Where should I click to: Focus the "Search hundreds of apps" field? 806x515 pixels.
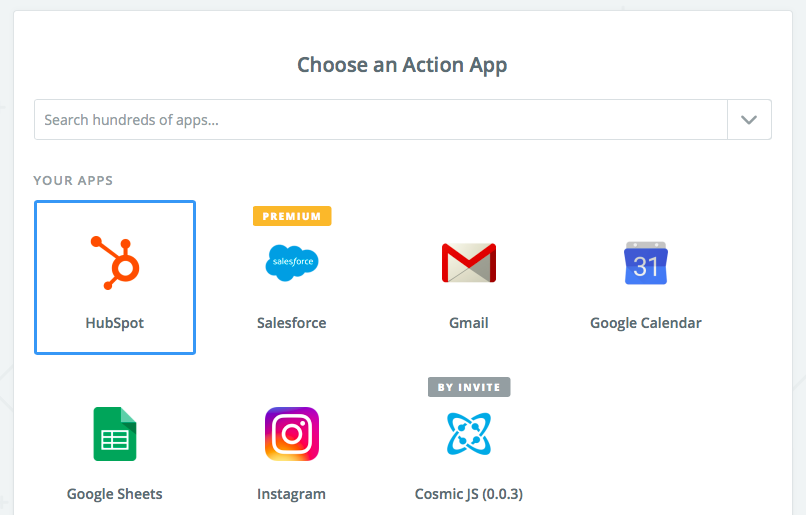380,120
